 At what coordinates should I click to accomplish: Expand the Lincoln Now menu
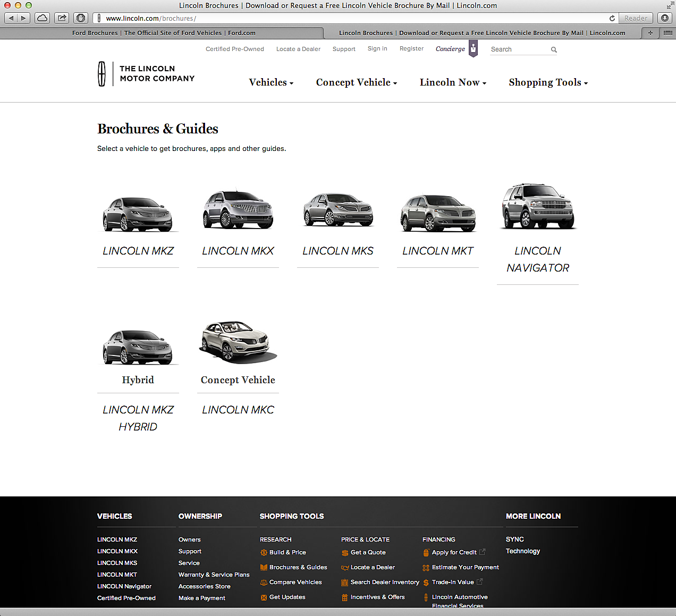coord(453,82)
